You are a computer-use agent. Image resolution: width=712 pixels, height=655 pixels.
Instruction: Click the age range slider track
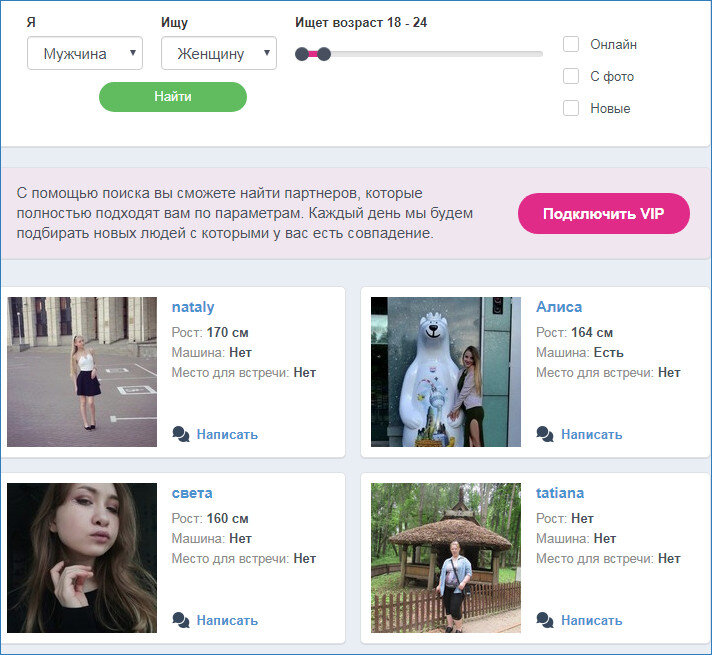[x=419, y=54]
